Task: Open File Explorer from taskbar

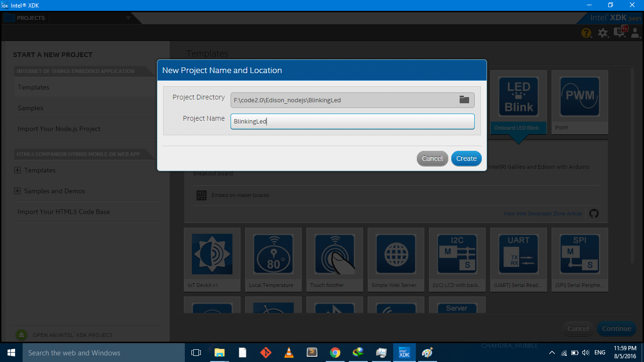Action: point(219,353)
